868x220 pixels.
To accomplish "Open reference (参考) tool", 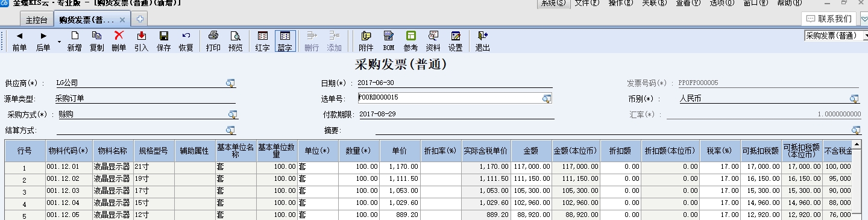I will coord(410,42).
